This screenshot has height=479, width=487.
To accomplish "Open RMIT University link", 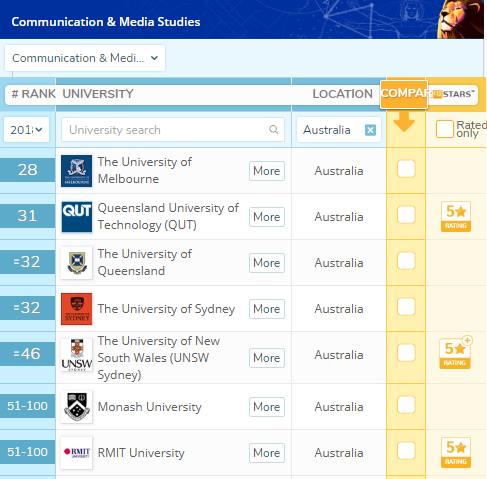I will [141, 453].
